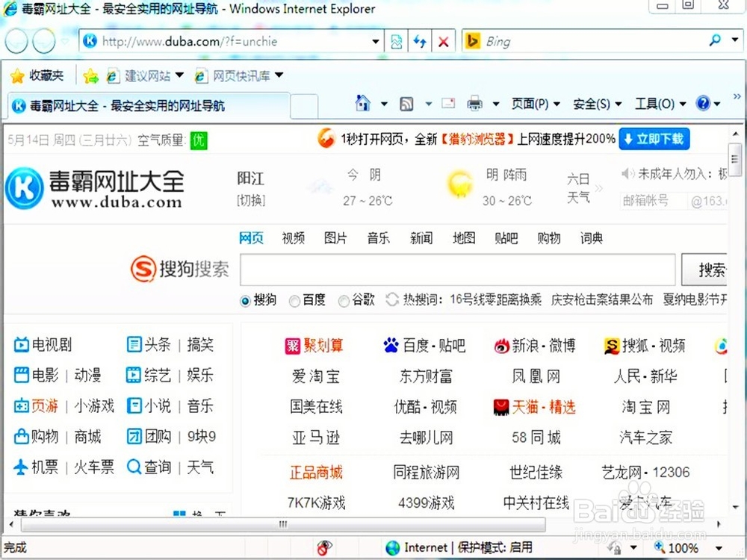Image resolution: width=747 pixels, height=560 pixels.
Task: Select the 毒霸网址大全 browser tab
Action: [x=149, y=106]
